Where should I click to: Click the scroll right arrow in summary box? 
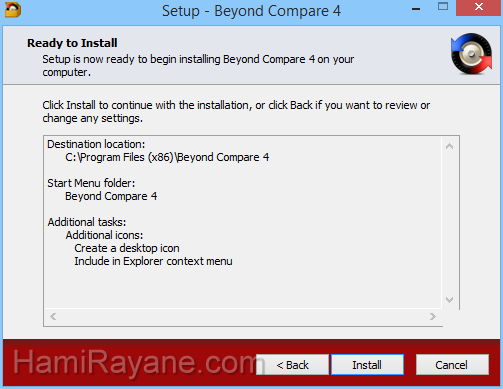(x=433, y=316)
